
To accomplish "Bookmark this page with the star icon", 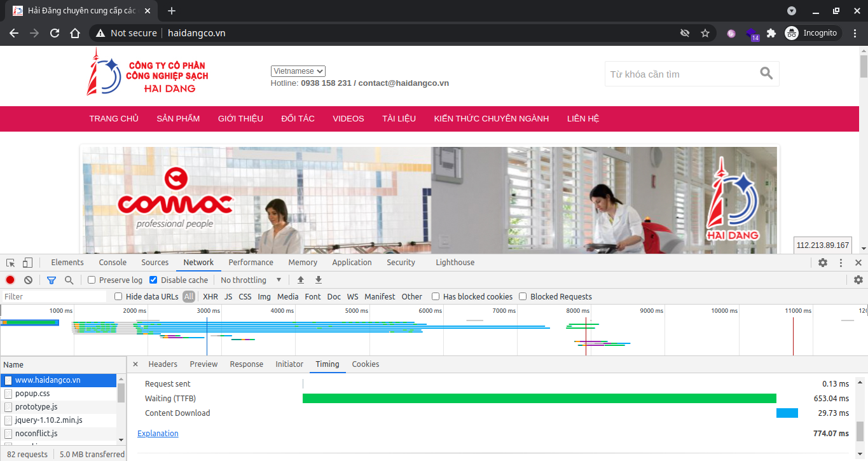I will click(x=705, y=33).
